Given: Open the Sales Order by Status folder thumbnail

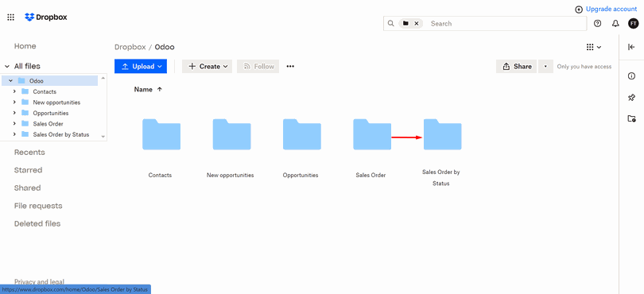Looking at the screenshot, I should (x=442, y=134).
